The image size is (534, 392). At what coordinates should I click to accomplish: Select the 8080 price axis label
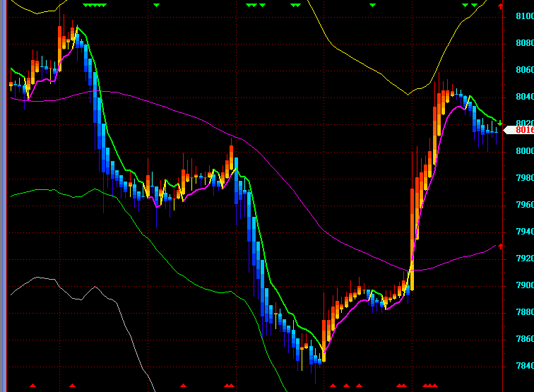pyautogui.click(x=525, y=43)
